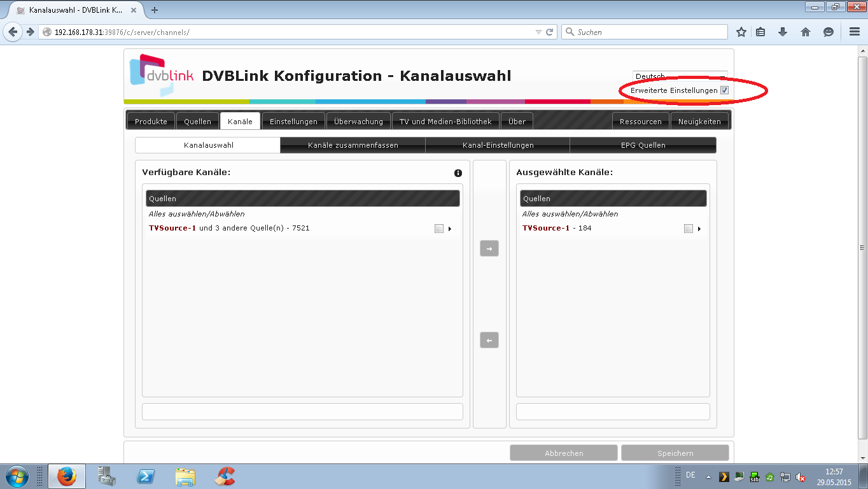
Task: Open the Ressourcen tab
Action: [x=641, y=121]
